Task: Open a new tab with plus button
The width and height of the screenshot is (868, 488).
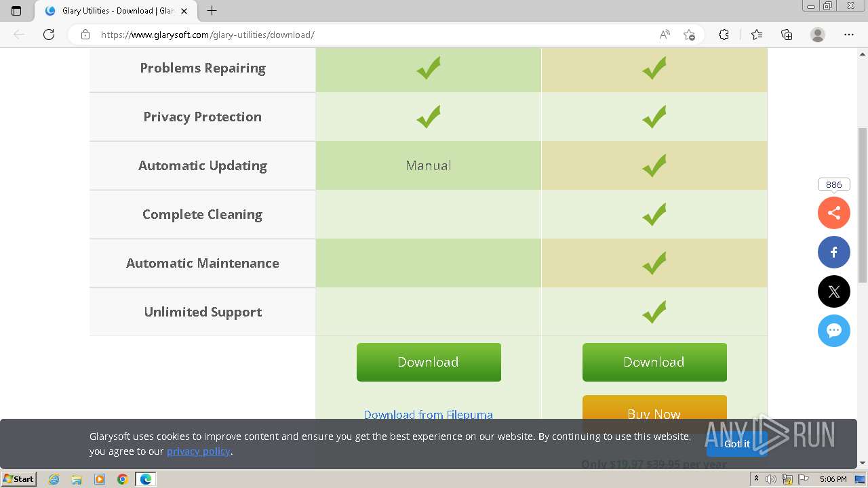Action: tap(212, 11)
